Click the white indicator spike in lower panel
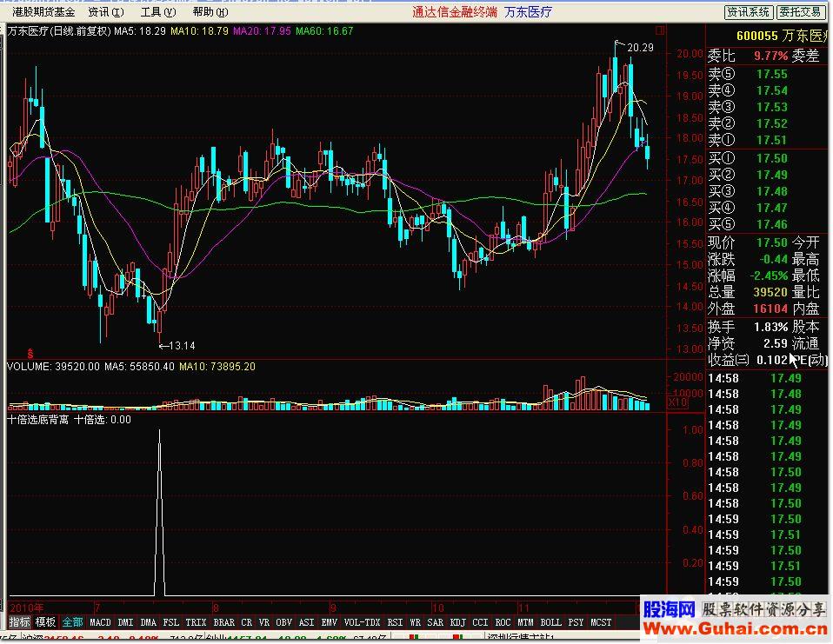This screenshot has height=644, width=833. [x=159, y=513]
